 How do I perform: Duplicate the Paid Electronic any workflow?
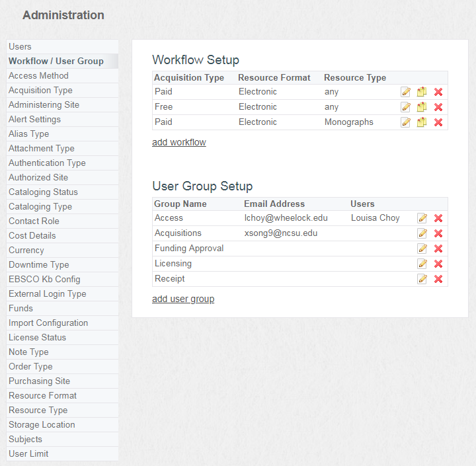[422, 92]
